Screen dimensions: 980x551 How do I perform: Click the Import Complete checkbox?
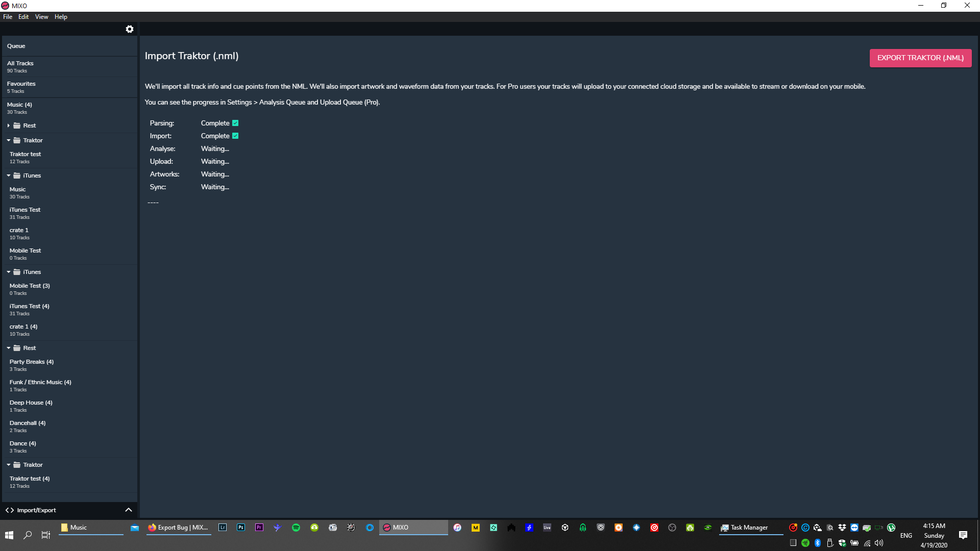(235, 136)
